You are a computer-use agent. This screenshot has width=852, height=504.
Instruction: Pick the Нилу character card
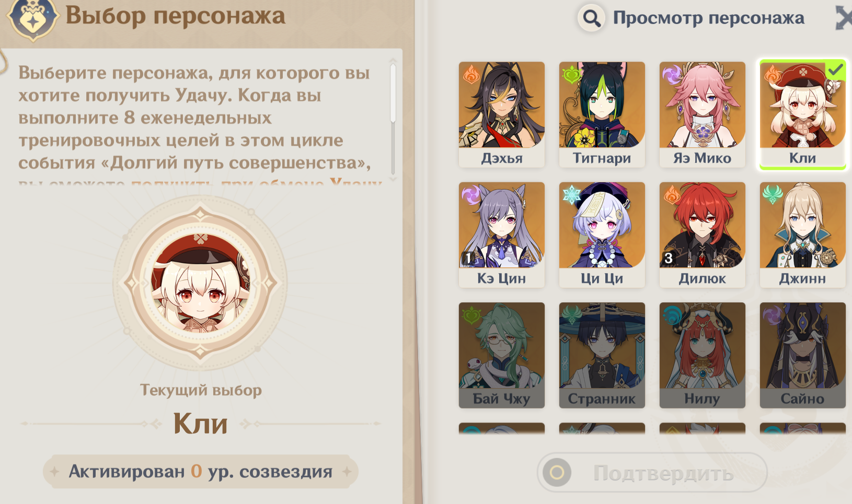[702, 355]
